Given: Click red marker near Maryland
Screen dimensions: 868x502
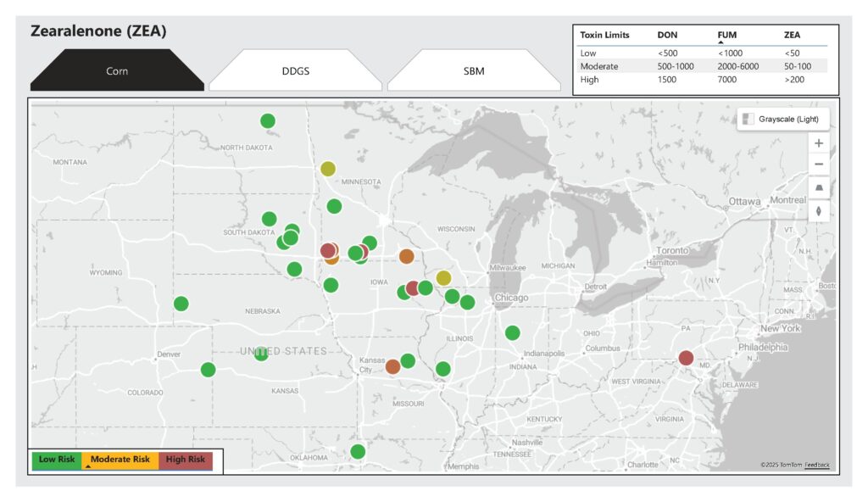Looking at the screenshot, I should point(687,358).
